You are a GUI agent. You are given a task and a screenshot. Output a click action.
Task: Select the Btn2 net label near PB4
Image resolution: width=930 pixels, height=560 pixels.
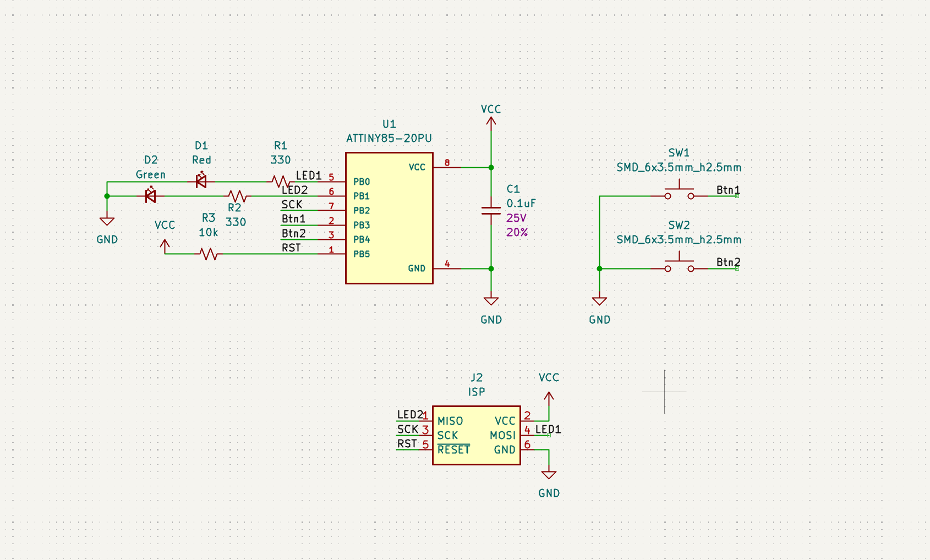[x=293, y=233]
